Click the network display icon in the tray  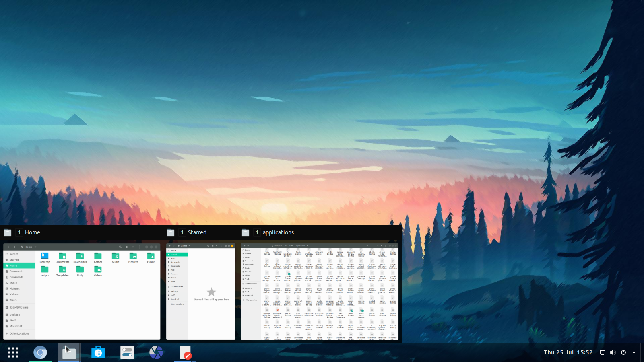click(603, 352)
